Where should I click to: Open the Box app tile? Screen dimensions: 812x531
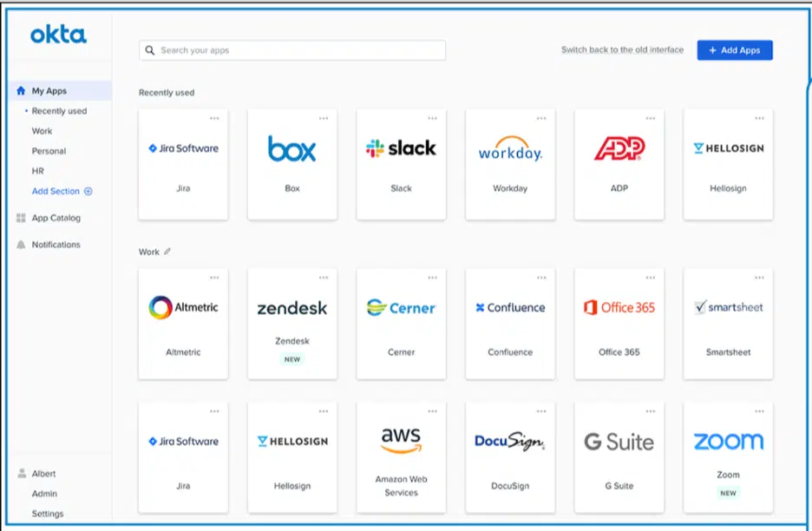[x=292, y=164]
